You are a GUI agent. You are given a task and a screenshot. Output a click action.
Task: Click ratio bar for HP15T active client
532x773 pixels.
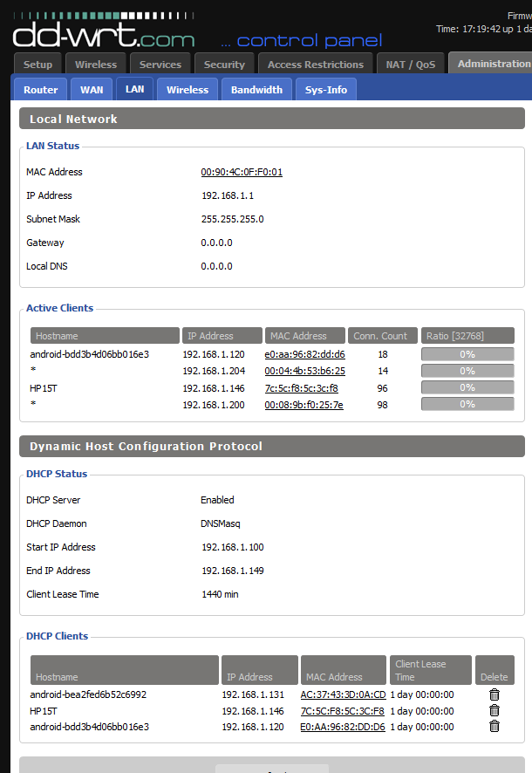click(x=467, y=387)
